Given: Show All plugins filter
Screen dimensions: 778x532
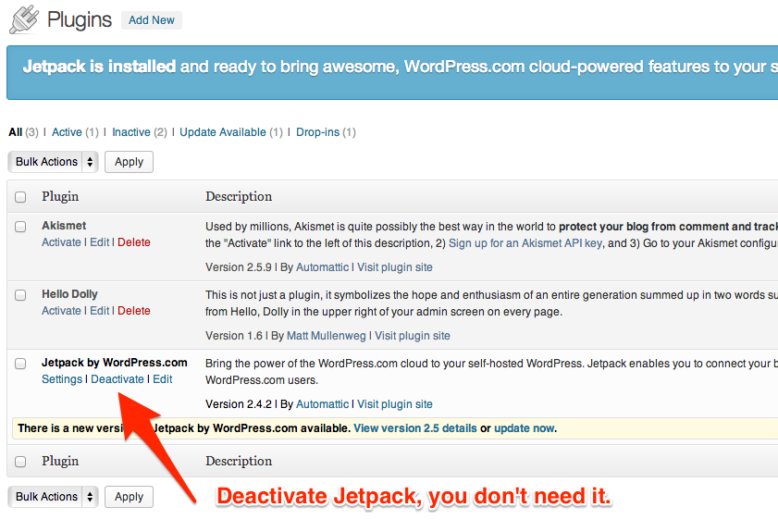Looking at the screenshot, I should click(x=16, y=132).
